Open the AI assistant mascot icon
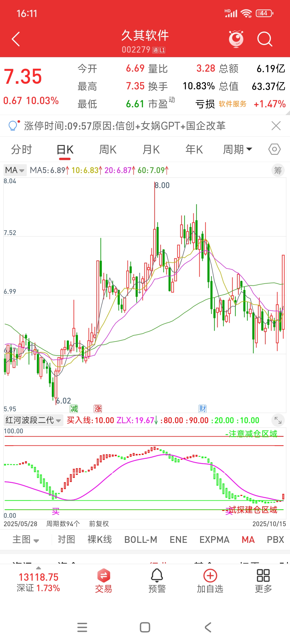Screen dimensions: 290x644 [x=236, y=39]
